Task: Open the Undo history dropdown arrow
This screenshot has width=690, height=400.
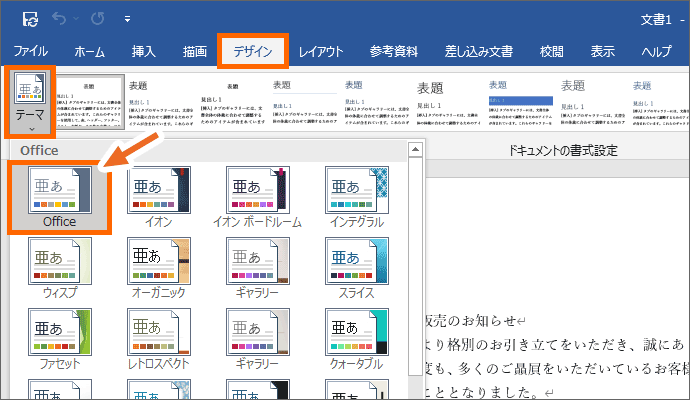Action: pos(76,19)
